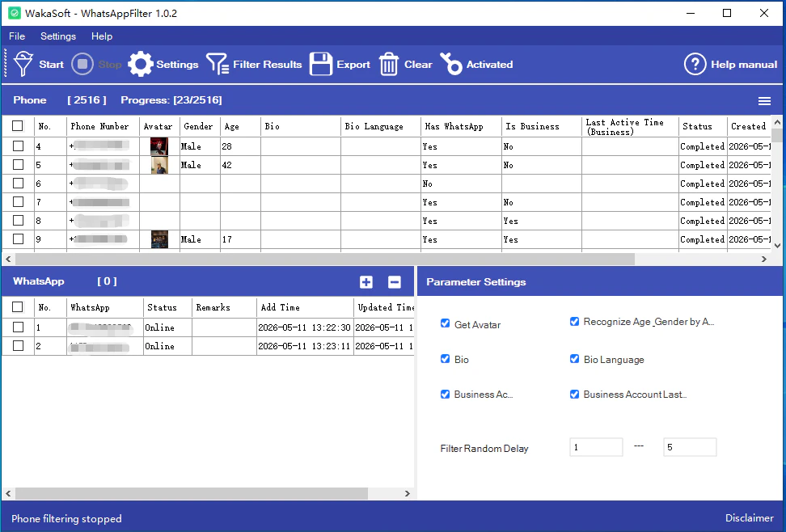Click the age value 17 in row 9
Viewport: 786px width, 532px height.
pyautogui.click(x=227, y=239)
